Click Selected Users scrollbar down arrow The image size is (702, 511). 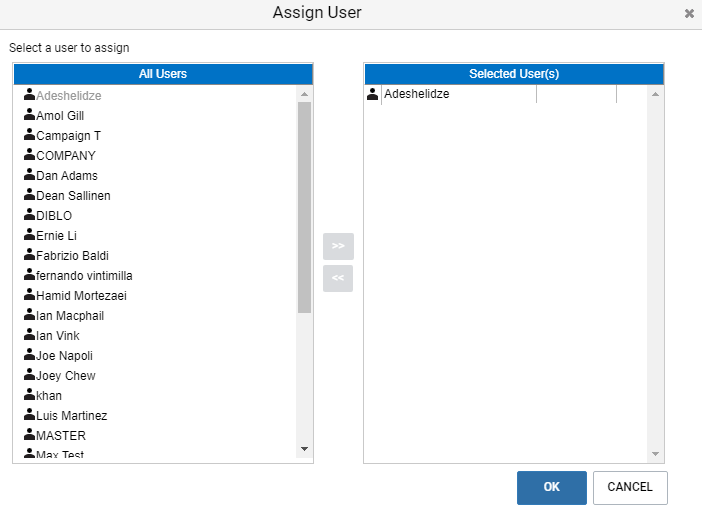click(655, 454)
